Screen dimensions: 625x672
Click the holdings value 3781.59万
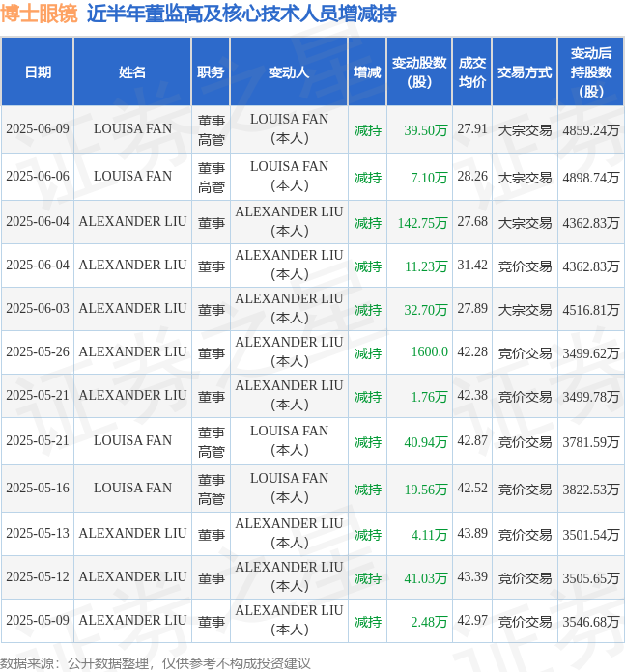click(x=590, y=443)
